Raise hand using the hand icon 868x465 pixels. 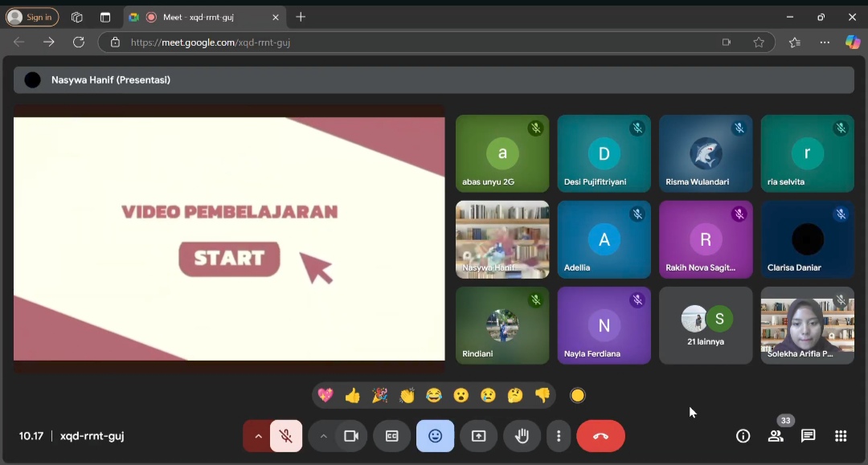point(522,436)
